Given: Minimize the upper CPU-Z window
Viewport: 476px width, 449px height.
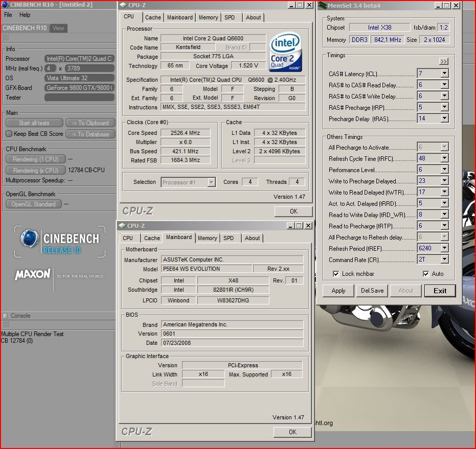Looking at the screenshot, I should point(291,5).
